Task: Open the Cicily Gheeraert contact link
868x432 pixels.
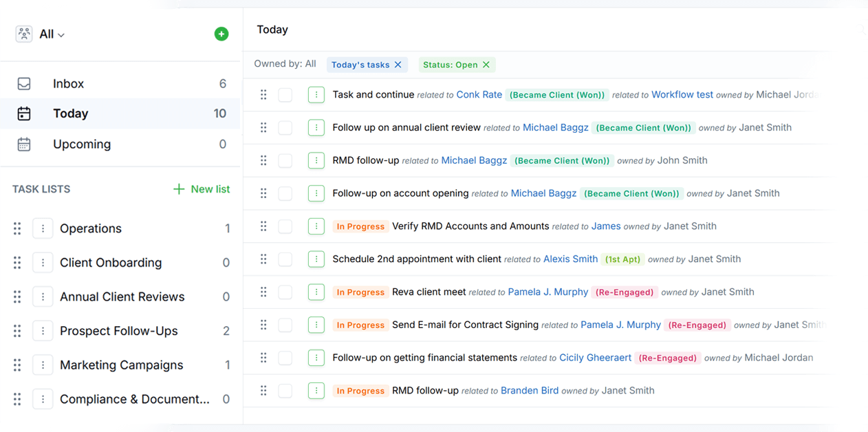Action: click(596, 358)
